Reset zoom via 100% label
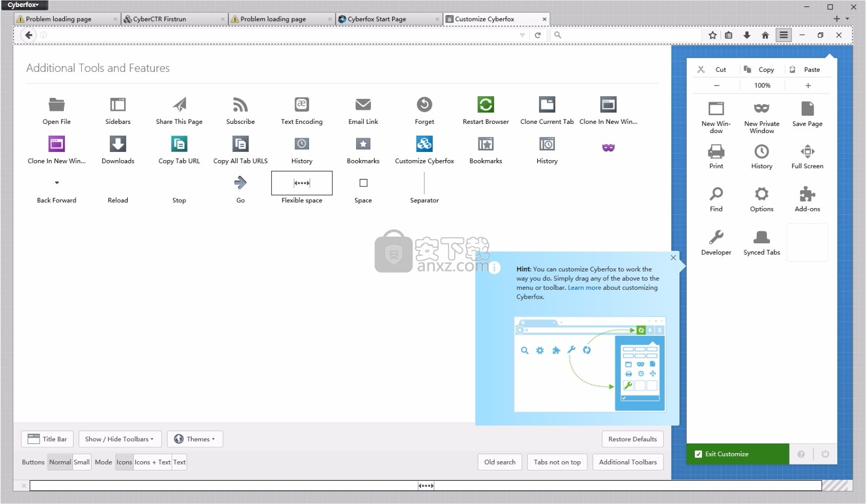Screen dimensions: 866x504 coord(762,85)
